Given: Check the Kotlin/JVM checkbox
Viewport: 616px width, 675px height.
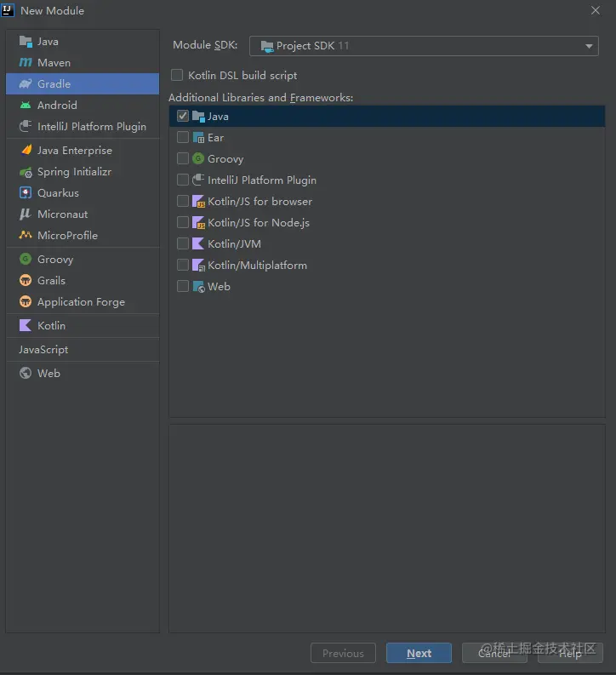Looking at the screenshot, I should [x=183, y=243].
